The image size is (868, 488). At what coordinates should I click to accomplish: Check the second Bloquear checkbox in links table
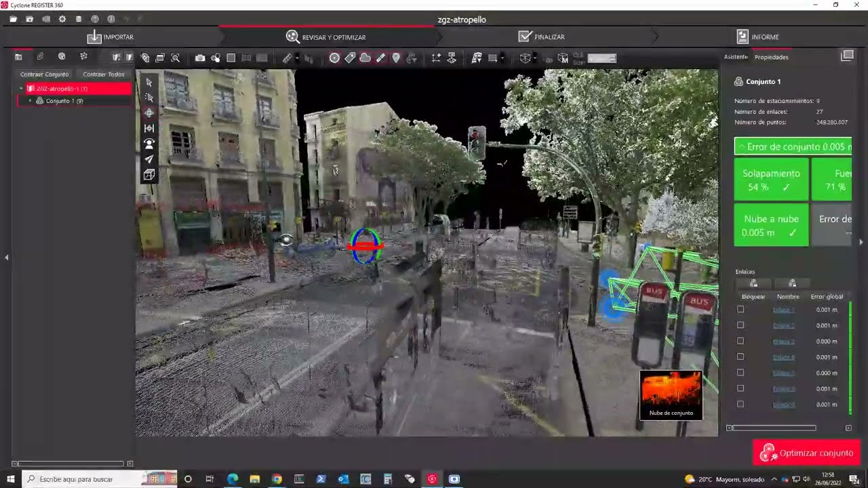[741, 325]
